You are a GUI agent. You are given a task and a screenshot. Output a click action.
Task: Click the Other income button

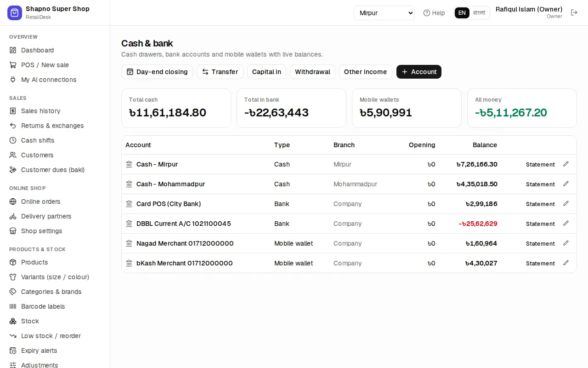pyautogui.click(x=365, y=72)
